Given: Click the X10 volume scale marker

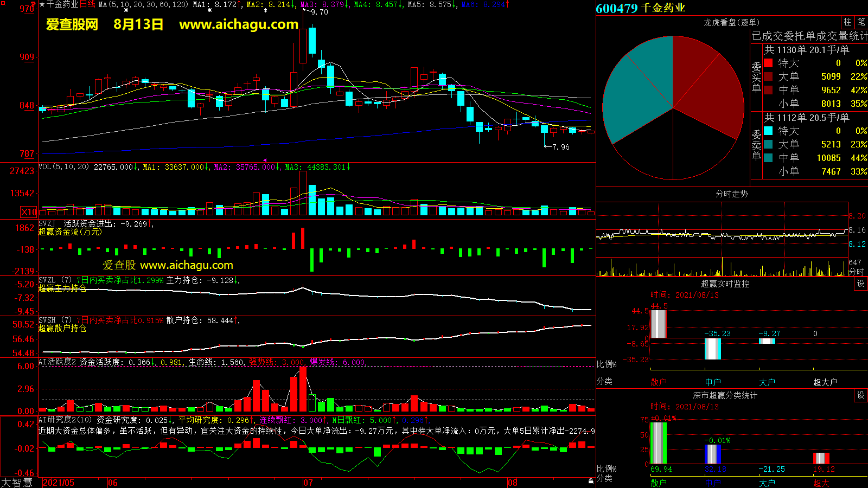Looking at the screenshot, I should 29,212.
